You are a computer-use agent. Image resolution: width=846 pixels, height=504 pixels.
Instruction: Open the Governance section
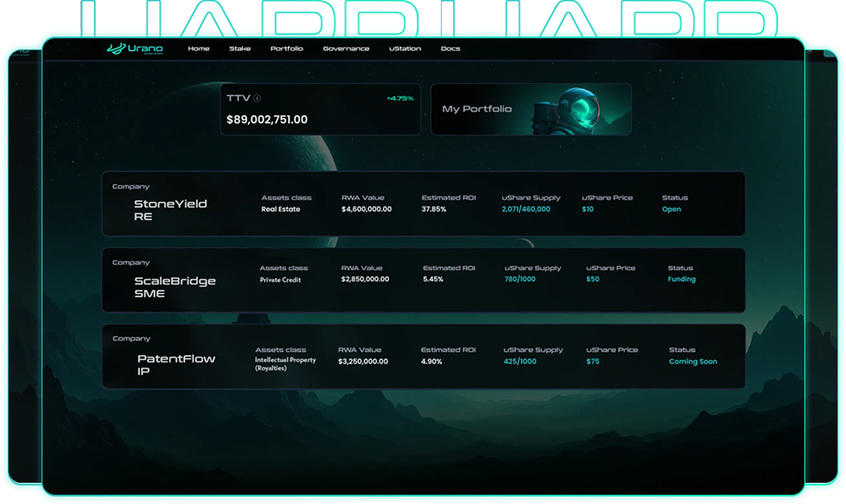pos(347,48)
